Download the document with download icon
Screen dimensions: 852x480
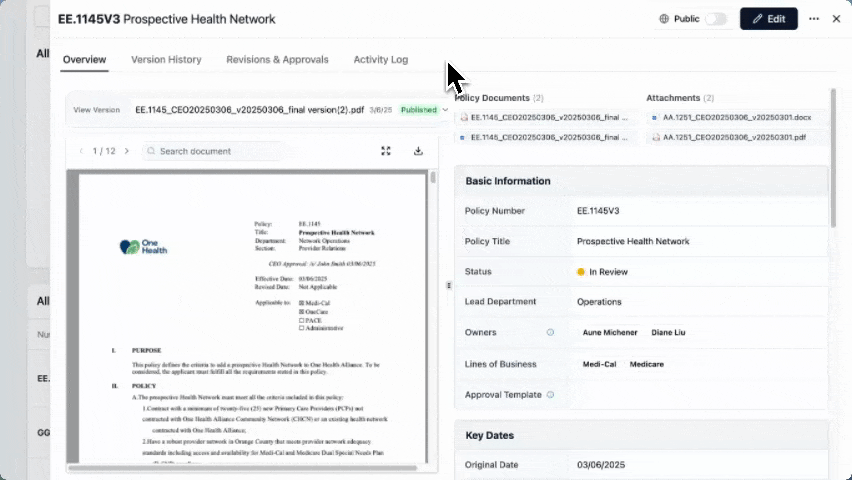click(x=418, y=151)
